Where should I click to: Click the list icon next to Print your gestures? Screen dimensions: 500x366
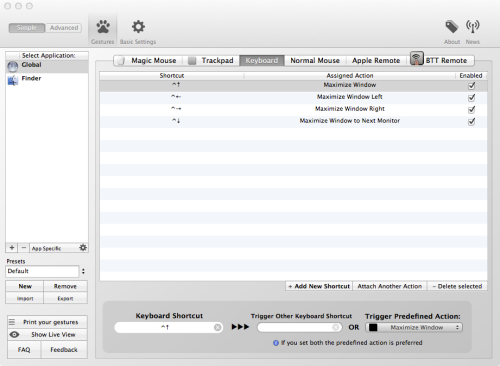[x=12, y=322]
